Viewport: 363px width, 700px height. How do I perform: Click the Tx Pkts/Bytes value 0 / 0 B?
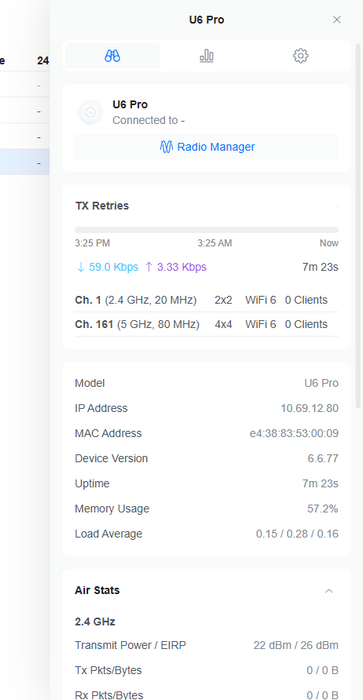(322, 670)
